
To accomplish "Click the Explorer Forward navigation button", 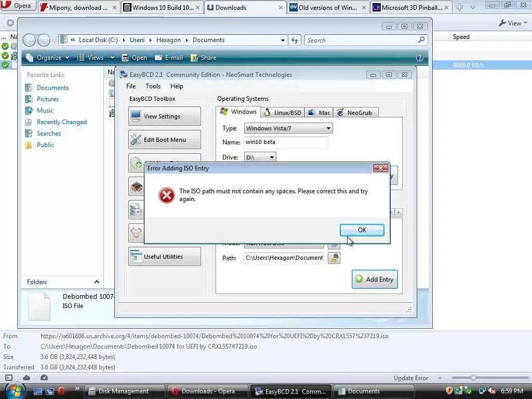I will click(44, 40).
